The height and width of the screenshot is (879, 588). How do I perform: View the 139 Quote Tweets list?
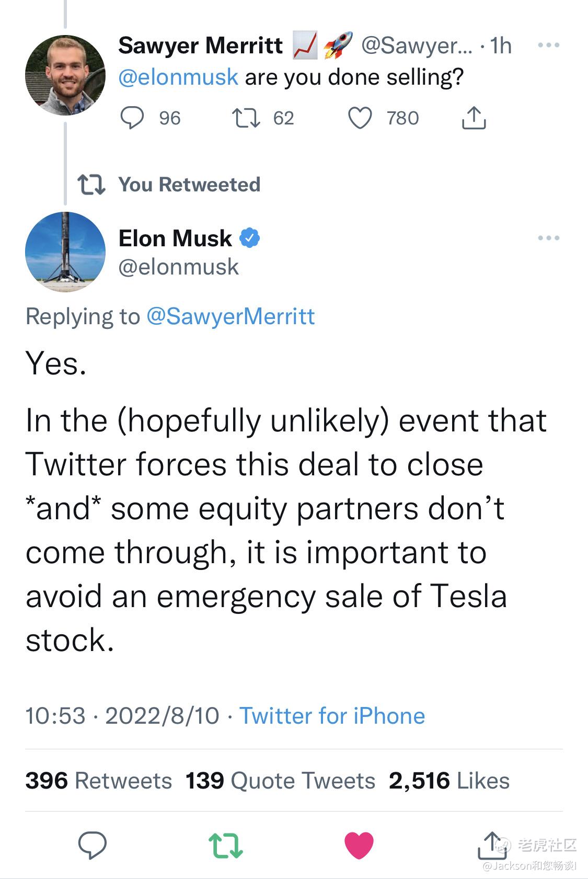tap(280, 781)
